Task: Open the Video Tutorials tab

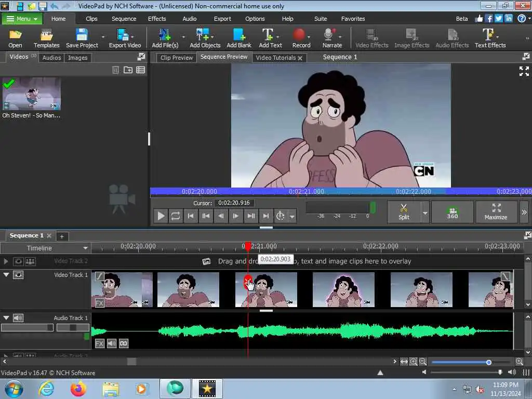Action: [x=275, y=58]
